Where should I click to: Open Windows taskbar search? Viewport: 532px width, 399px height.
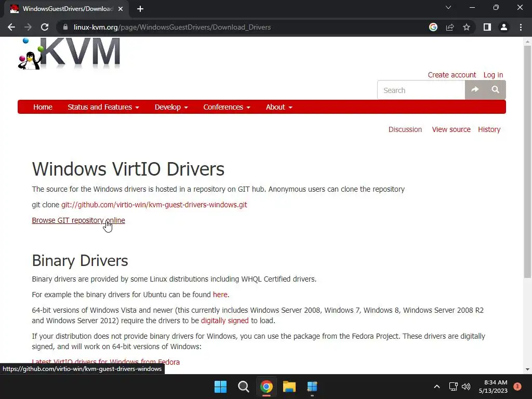click(x=243, y=387)
